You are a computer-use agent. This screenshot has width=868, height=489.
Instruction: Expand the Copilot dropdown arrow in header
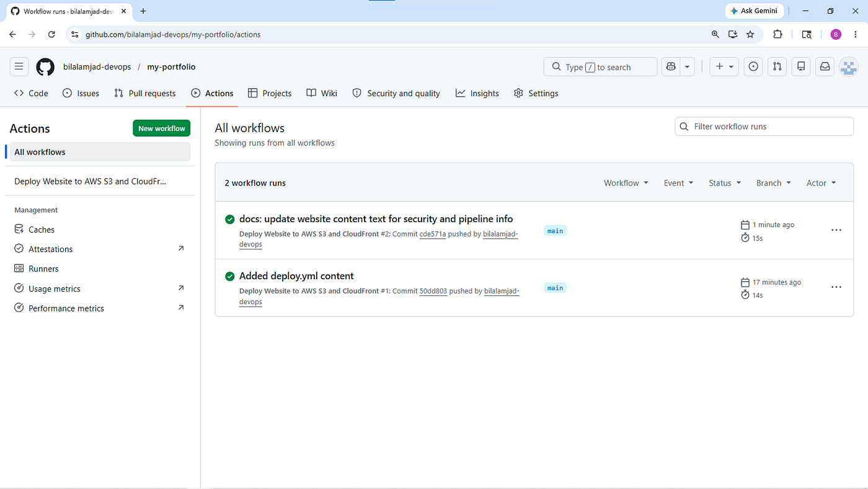(687, 66)
